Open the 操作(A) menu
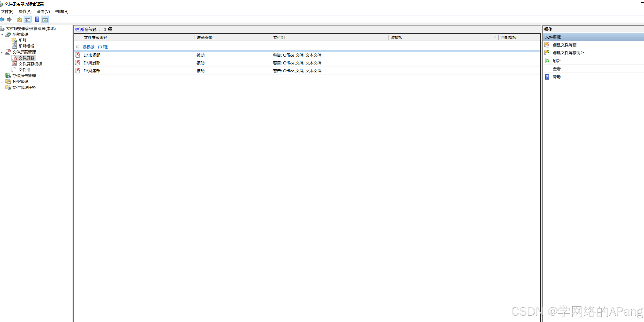The image size is (644, 322). [25, 12]
